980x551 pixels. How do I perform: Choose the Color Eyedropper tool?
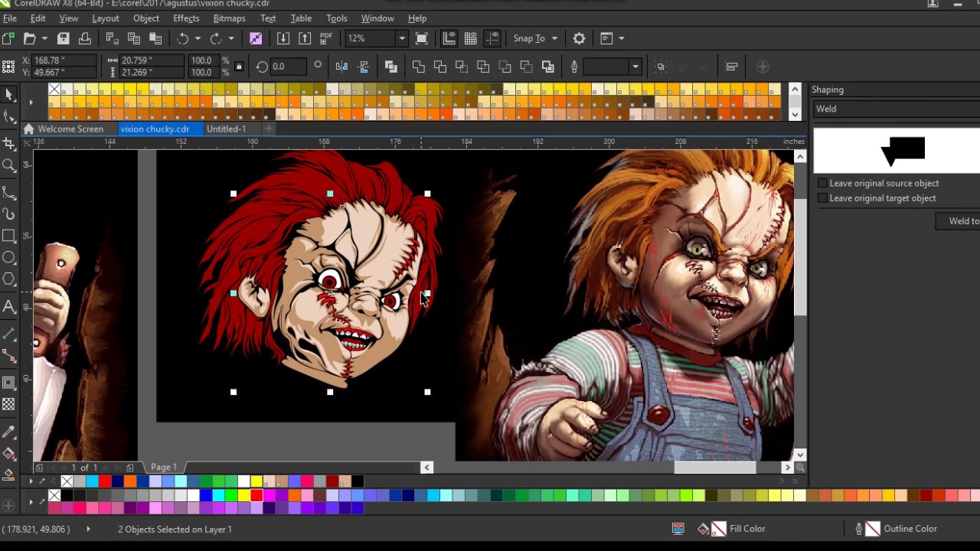pyautogui.click(x=9, y=432)
